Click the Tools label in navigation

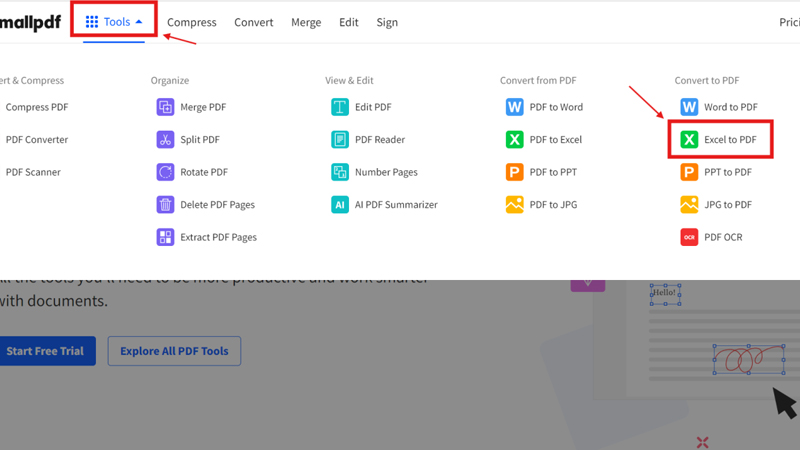click(117, 22)
